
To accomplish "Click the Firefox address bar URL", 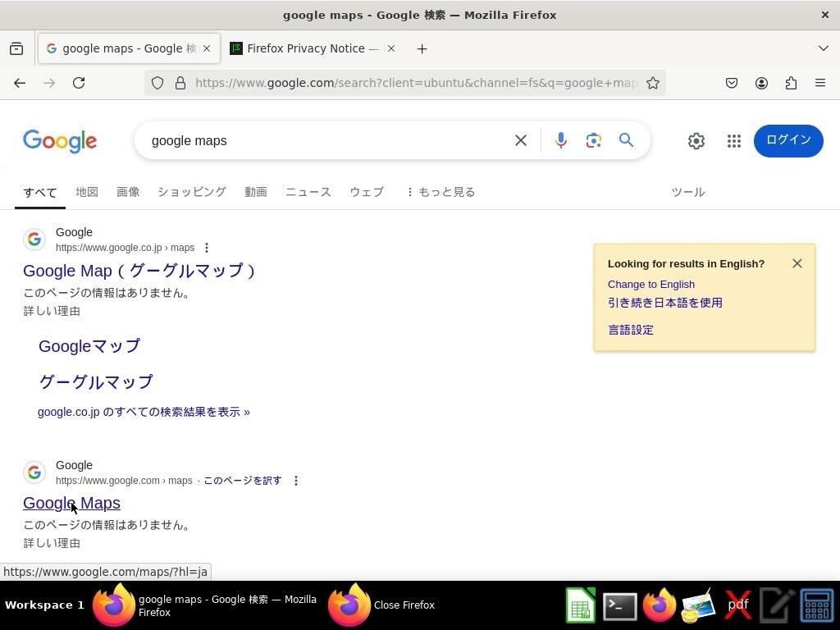I will click(416, 83).
